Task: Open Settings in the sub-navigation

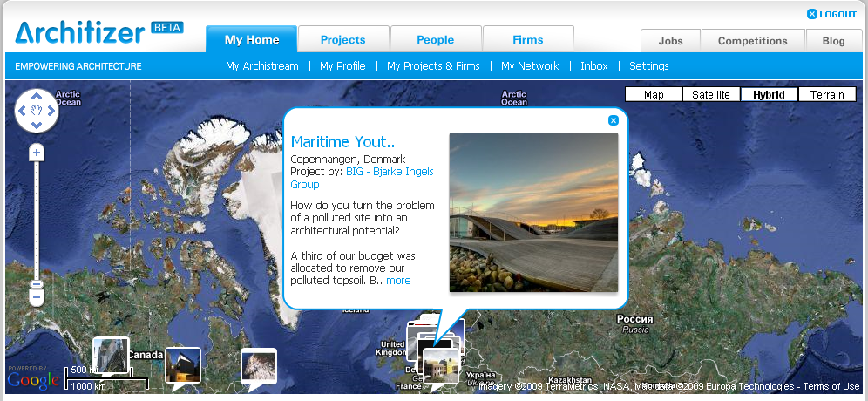Action: click(648, 66)
